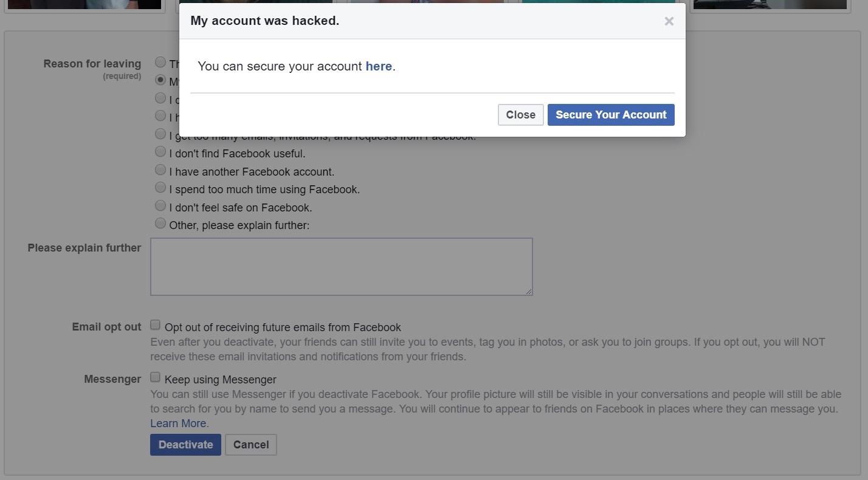868x480 pixels.
Task: Select 'I spend too much time' radio
Action: point(160,187)
